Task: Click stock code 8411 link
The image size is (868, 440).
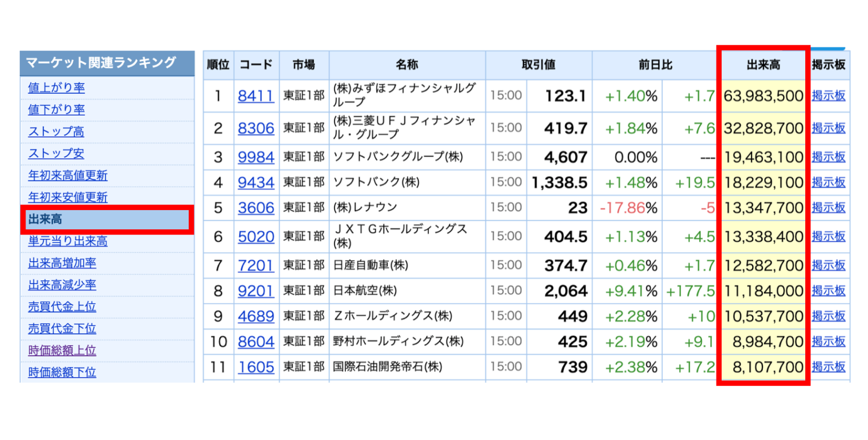Action: (x=255, y=96)
